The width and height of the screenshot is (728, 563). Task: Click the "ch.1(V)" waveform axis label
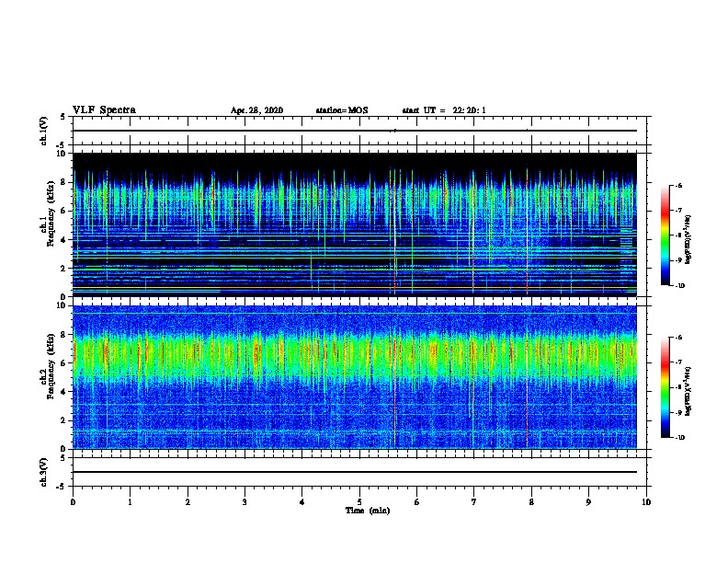pos(43,131)
